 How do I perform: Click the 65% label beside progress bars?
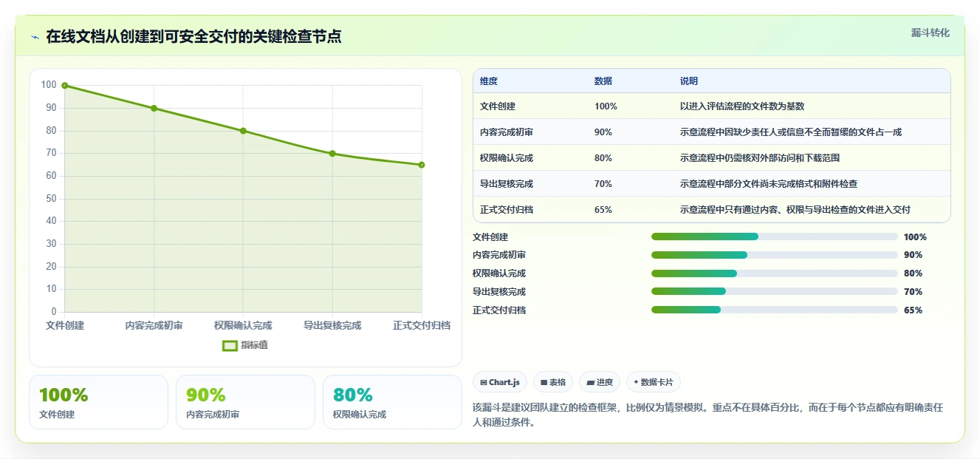(914, 310)
